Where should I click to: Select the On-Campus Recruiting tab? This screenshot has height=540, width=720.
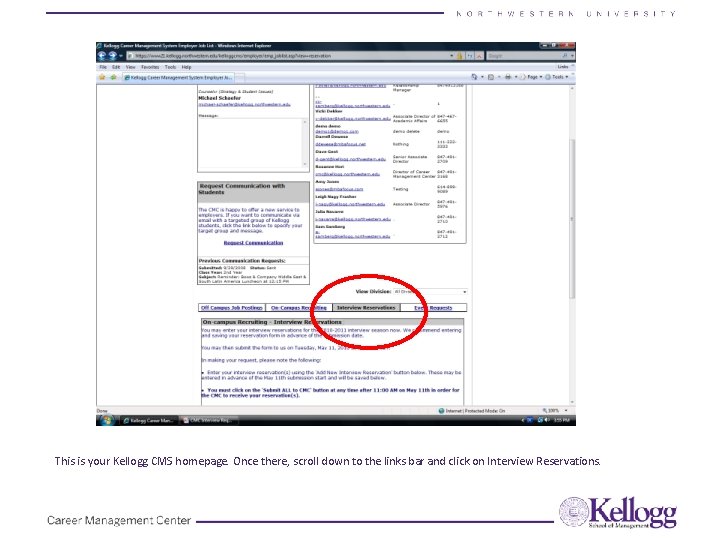tap(298, 308)
